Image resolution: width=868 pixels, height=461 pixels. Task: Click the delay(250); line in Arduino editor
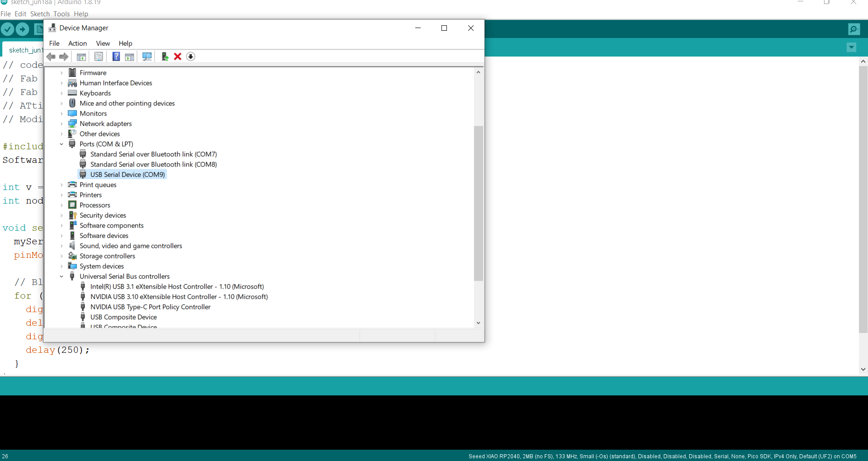(x=58, y=350)
